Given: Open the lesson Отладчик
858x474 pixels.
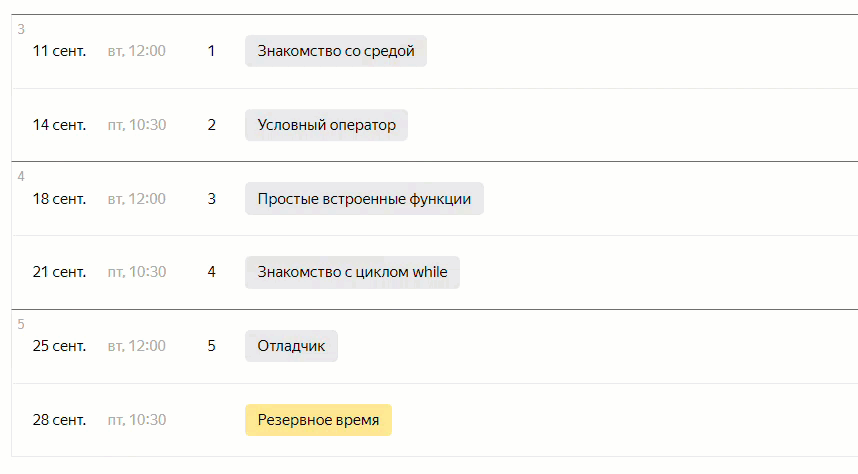Looking at the screenshot, I should pos(291,346).
